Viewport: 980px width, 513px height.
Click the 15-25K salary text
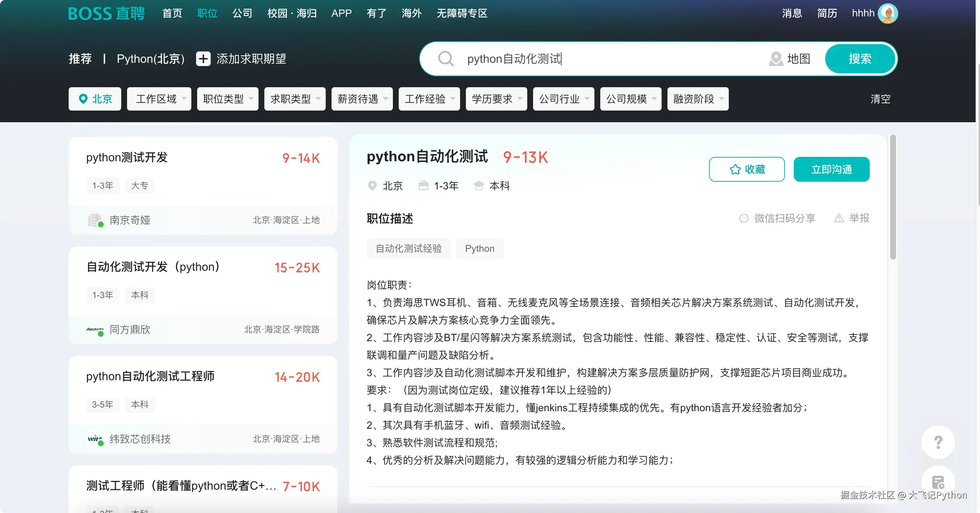(x=297, y=268)
